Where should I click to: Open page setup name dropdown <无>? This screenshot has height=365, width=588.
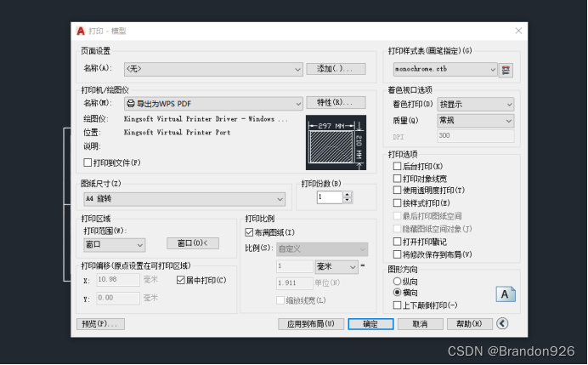213,69
